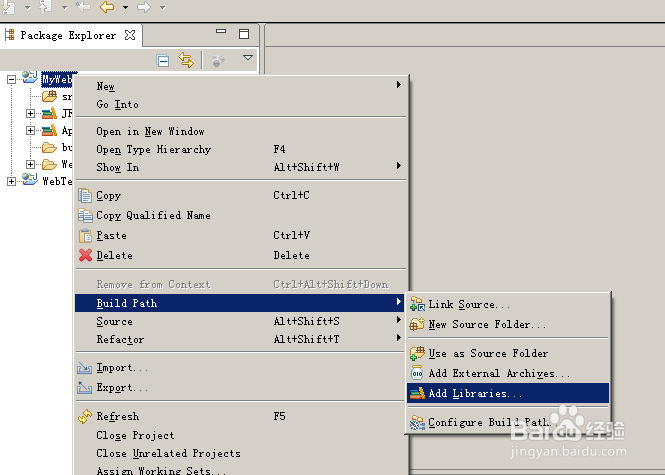The height and width of the screenshot is (475, 665).
Task: Choose Close Unrelated Projects
Action: (240, 453)
